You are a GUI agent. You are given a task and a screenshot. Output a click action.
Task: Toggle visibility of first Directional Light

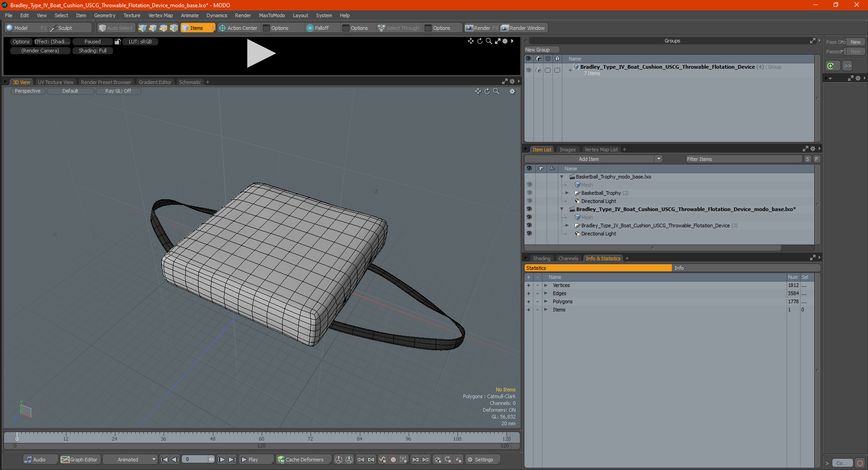(x=529, y=201)
